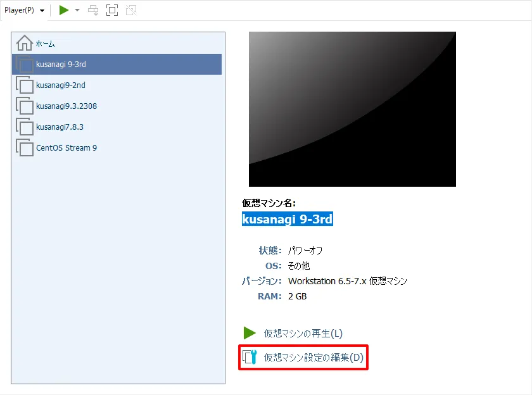Click the VM icon next to kusanagi9.3.2308
The height and width of the screenshot is (395, 532).
tap(25, 106)
